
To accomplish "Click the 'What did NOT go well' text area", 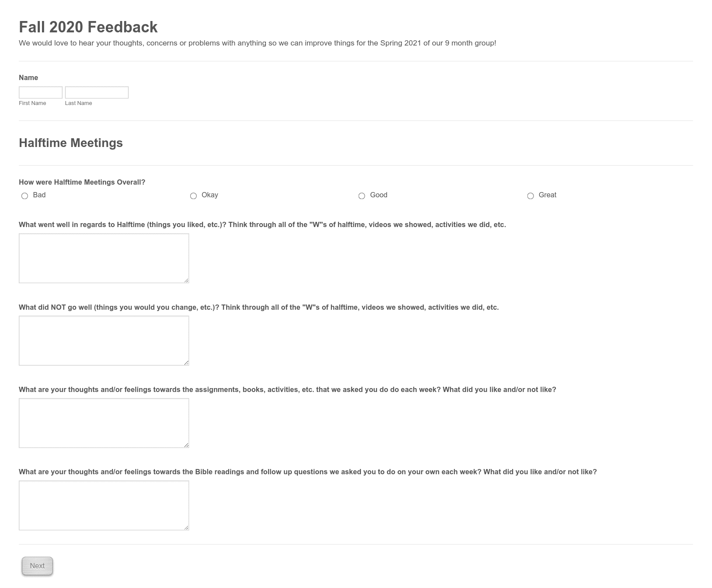I will click(x=104, y=340).
